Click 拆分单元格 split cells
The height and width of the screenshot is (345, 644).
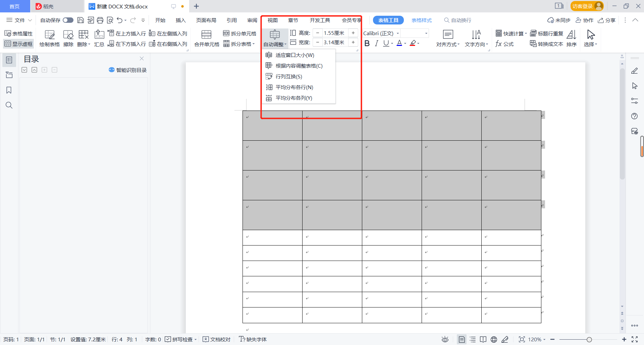tap(240, 33)
